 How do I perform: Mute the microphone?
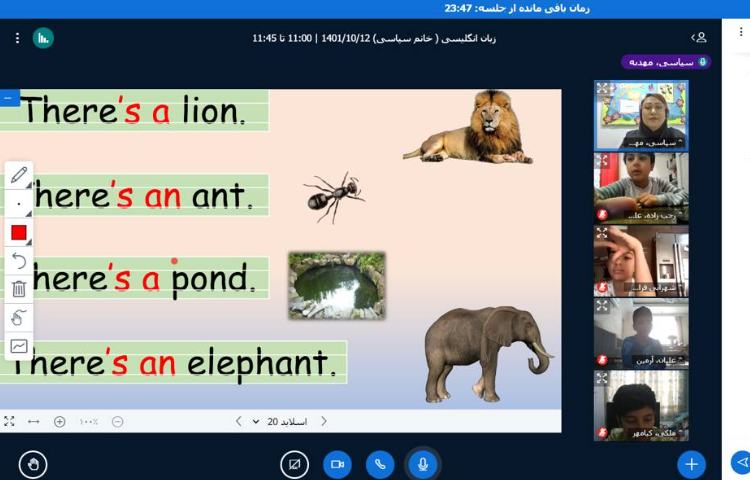(423, 464)
